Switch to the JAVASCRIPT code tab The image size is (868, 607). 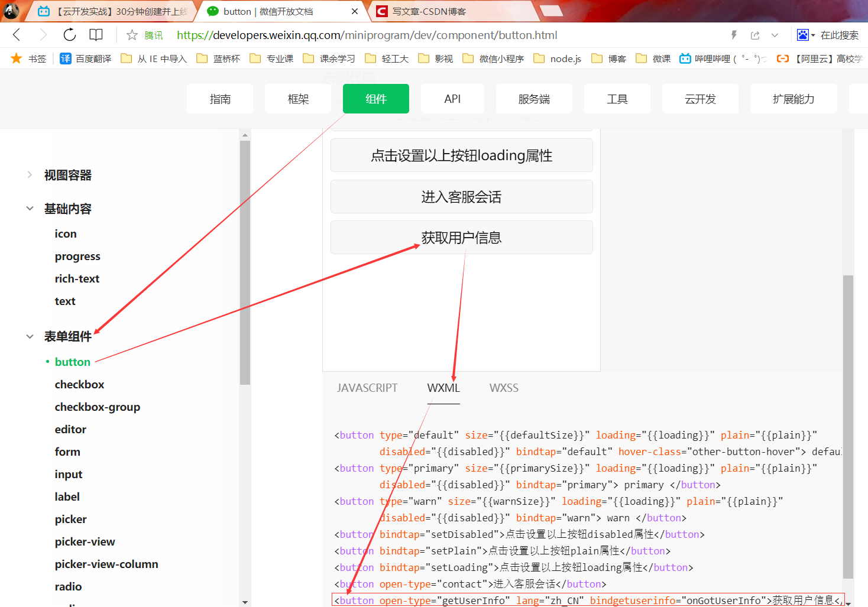coord(367,388)
